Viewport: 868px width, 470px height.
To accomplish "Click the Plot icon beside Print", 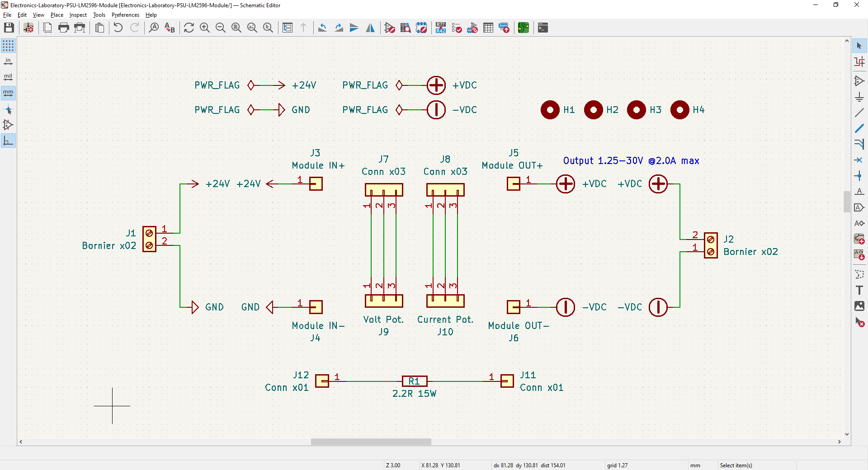I will coord(80,28).
